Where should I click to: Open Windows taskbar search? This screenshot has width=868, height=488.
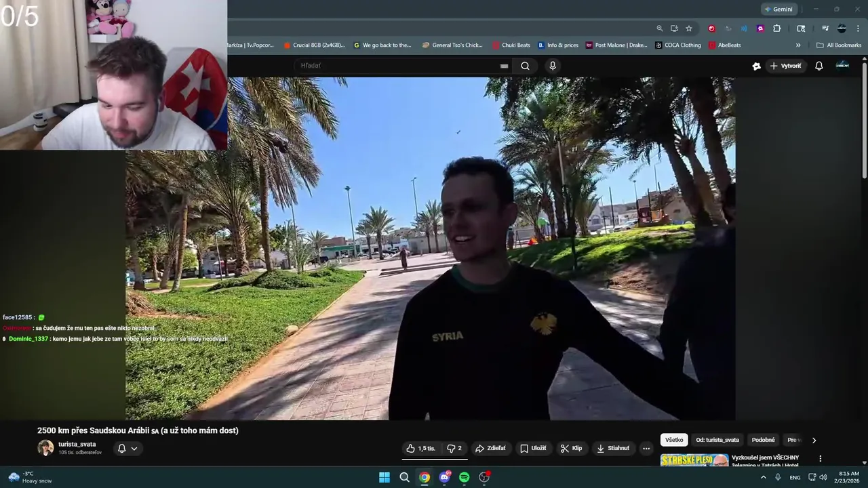pos(404,477)
